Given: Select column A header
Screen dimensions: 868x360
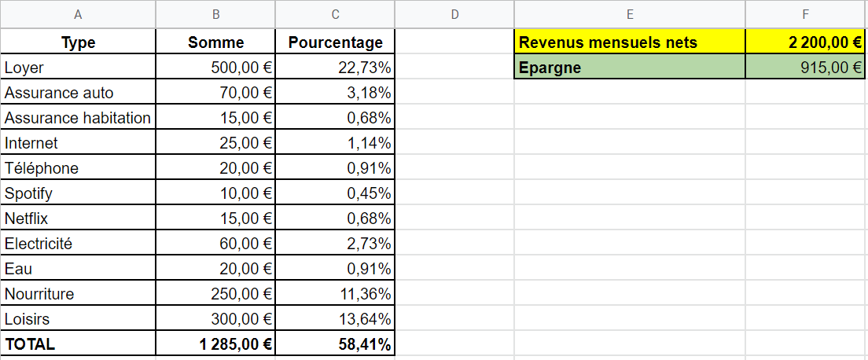Looking at the screenshot, I should coord(78,14).
